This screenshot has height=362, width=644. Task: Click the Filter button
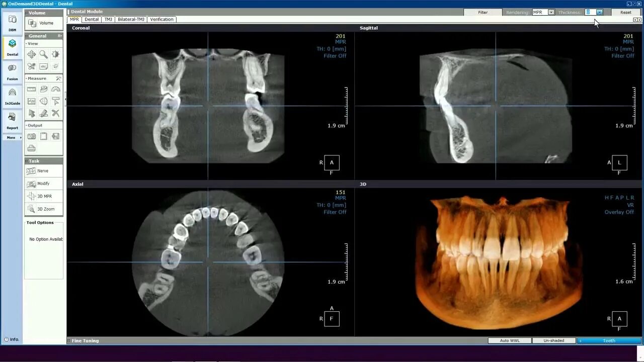point(483,12)
